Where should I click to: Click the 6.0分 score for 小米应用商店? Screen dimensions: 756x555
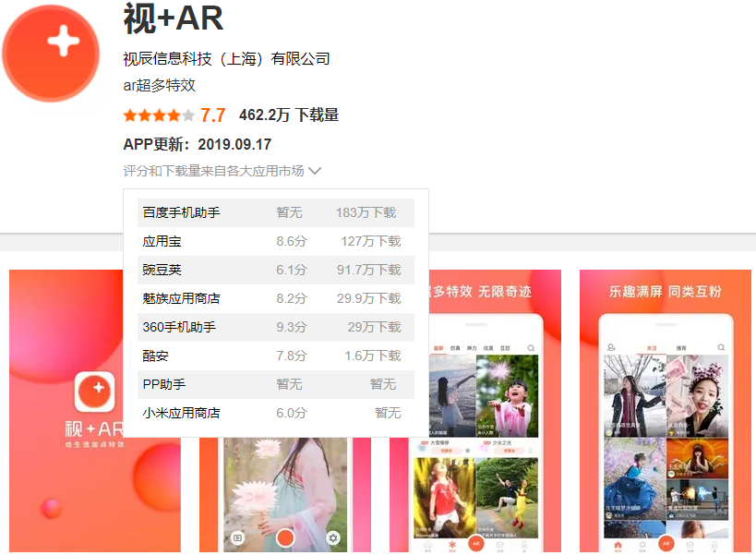291,413
